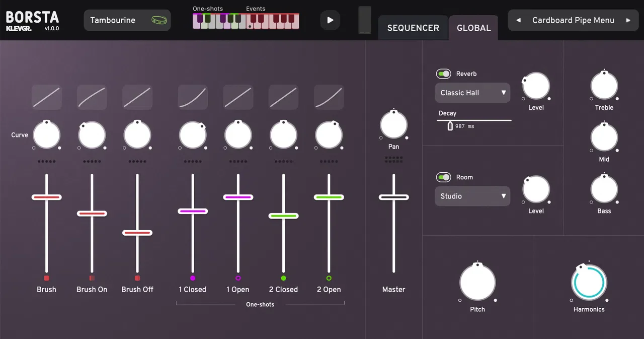The image size is (644, 339).
Task: Switch to the GLOBAL tab
Action: 473,28
